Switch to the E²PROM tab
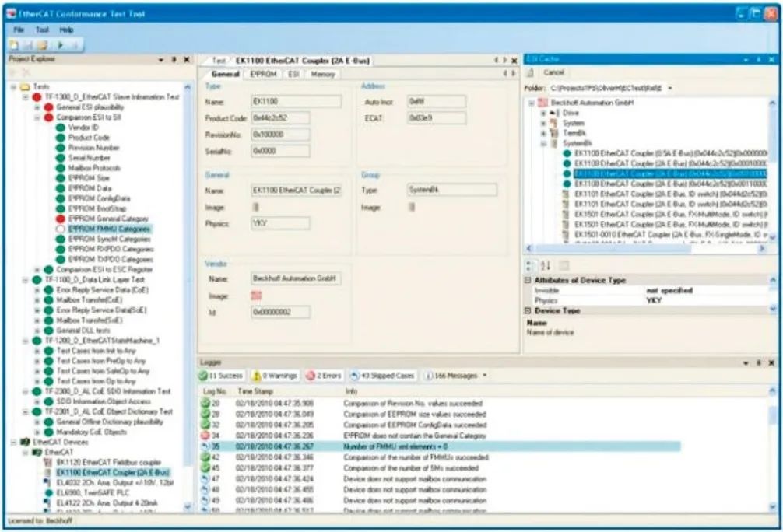783x532 pixels. pos(263,74)
